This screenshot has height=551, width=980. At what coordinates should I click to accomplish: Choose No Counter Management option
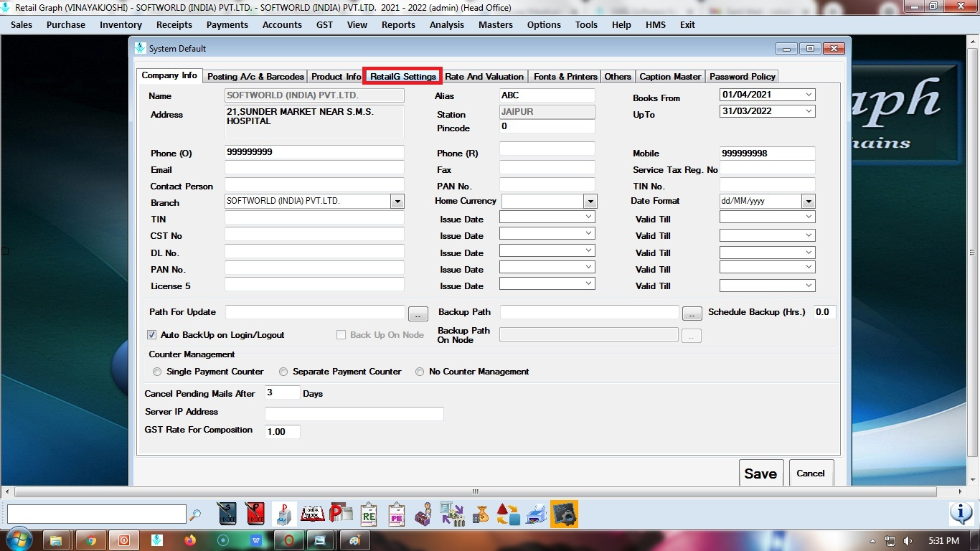click(420, 372)
